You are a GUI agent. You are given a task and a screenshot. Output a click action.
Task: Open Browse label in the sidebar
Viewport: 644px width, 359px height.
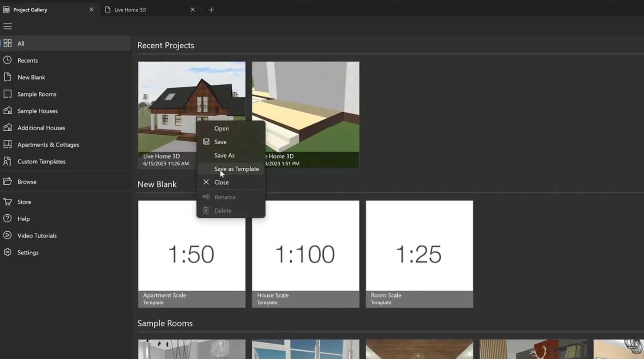pos(27,182)
